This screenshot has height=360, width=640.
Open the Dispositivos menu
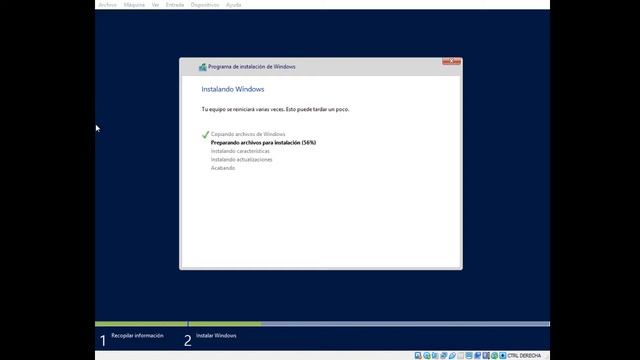click(205, 5)
